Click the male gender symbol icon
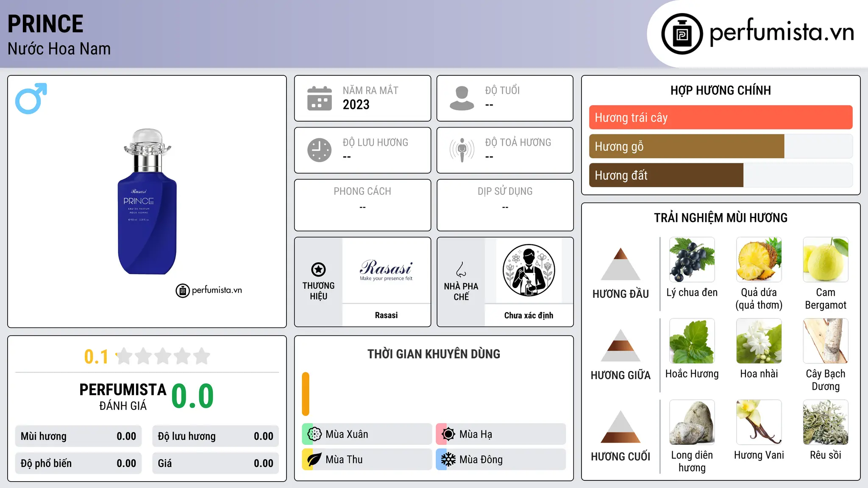Image resolution: width=868 pixels, height=488 pixels. pos(31,98)
